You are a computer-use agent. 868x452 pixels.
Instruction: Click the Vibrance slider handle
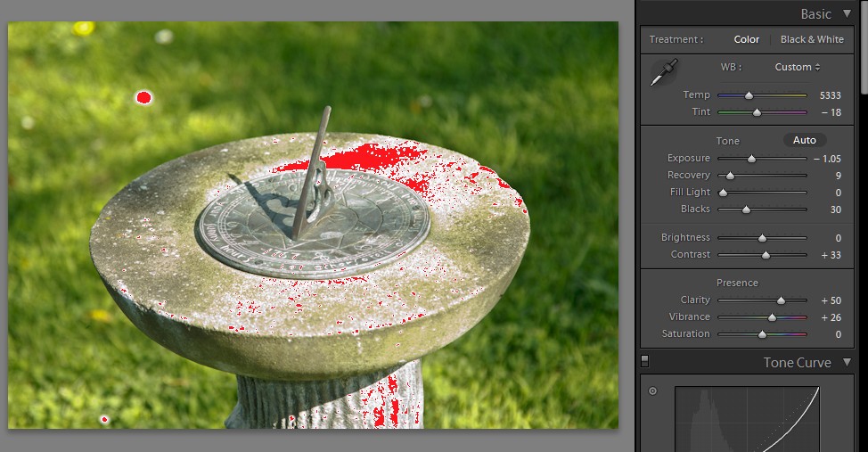coord(772,317)
